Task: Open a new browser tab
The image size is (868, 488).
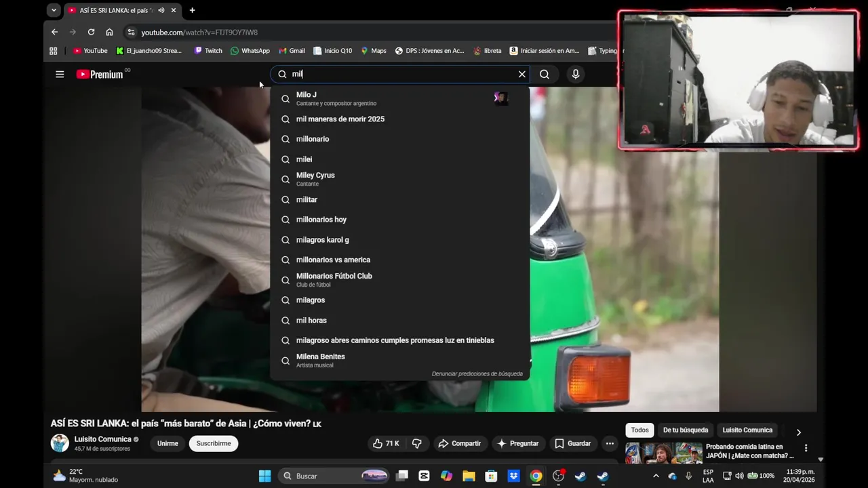Action: [192, 10]
